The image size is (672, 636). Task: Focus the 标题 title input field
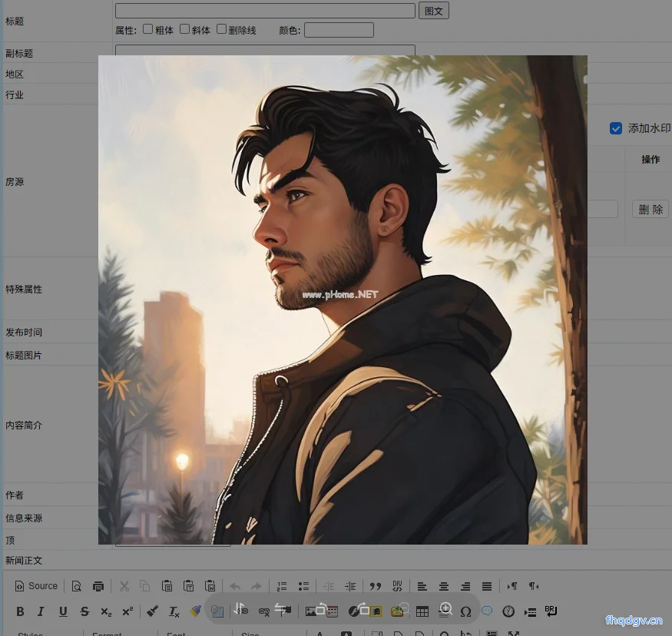265,11
